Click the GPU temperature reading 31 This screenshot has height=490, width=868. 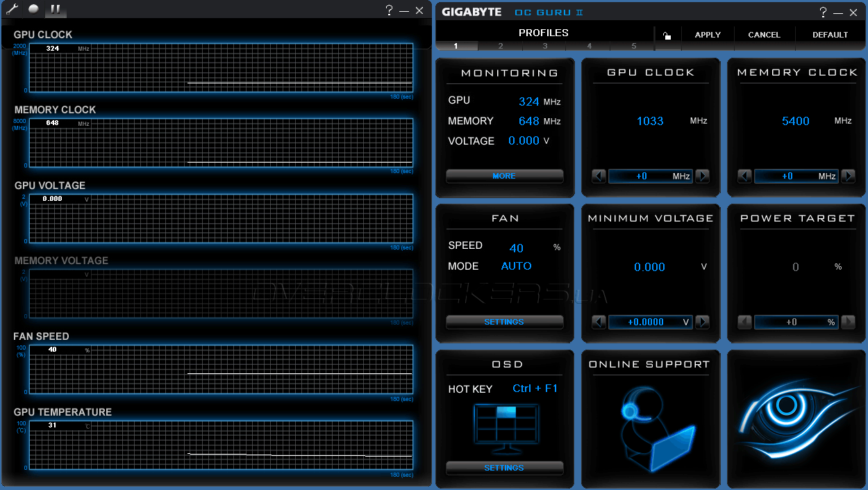53,425
